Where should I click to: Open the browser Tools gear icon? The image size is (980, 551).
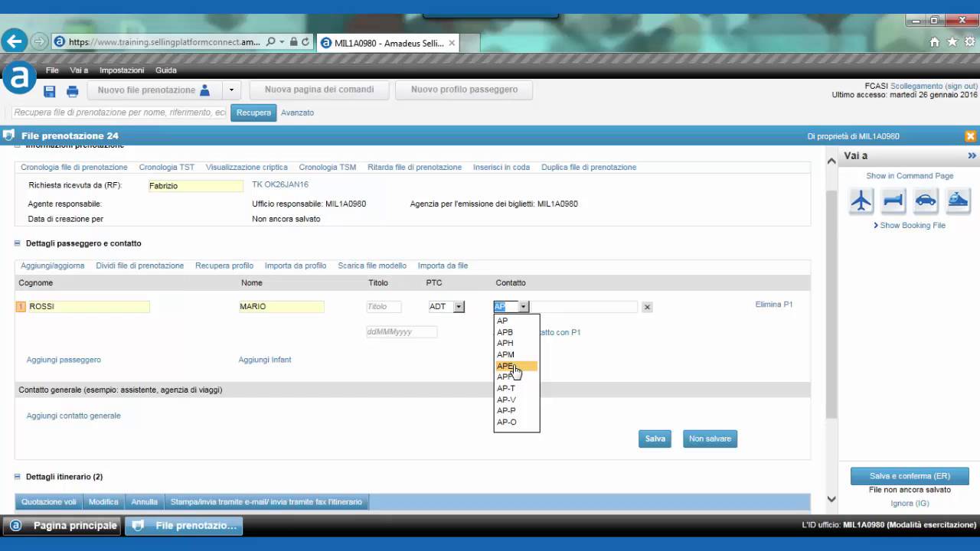(x=970, y=42)
